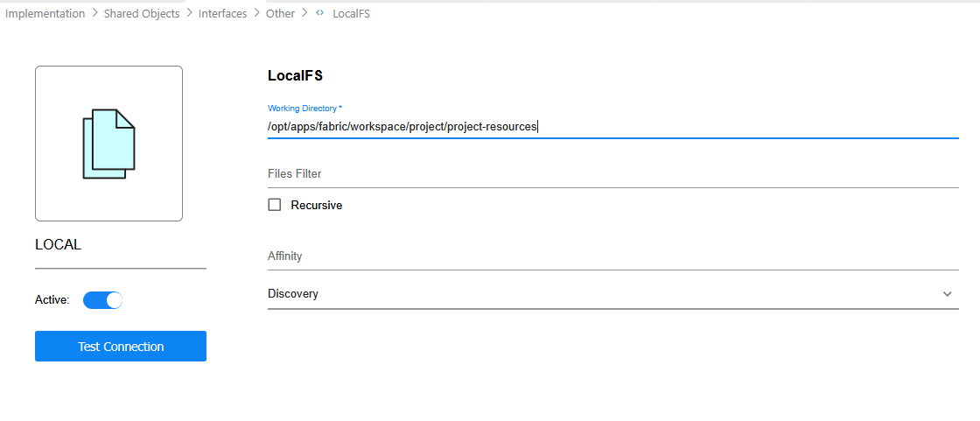Expand Discovery using the down chevron
This screenshot has height=421, width=980.
(x=947, y=294)
